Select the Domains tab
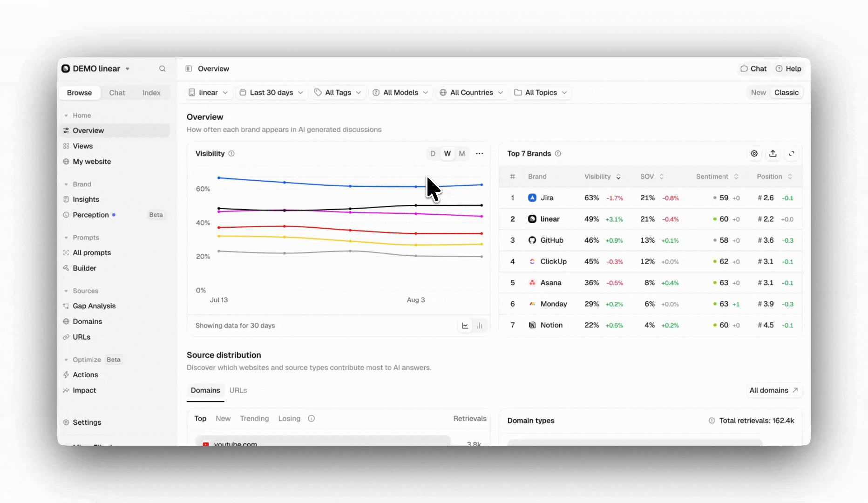Viewport: 868px width, 503px height. pyautogui.click(x=205, y=390)
